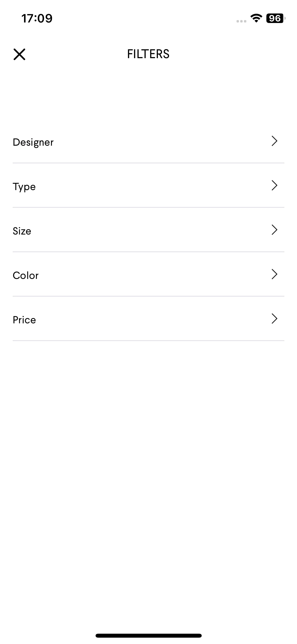
Task: Tap the home indicator bar at bottom
Action: (x=149, y=636)
